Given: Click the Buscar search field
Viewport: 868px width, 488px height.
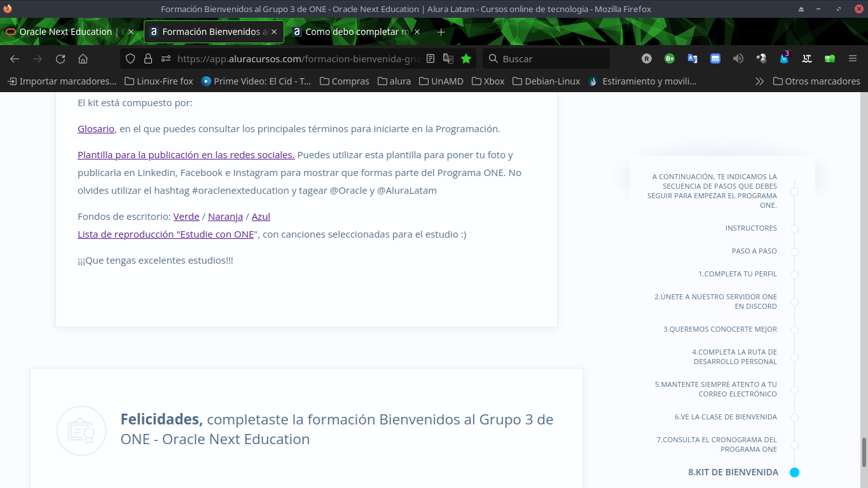Looking at the screenshot, I should 546,58.
